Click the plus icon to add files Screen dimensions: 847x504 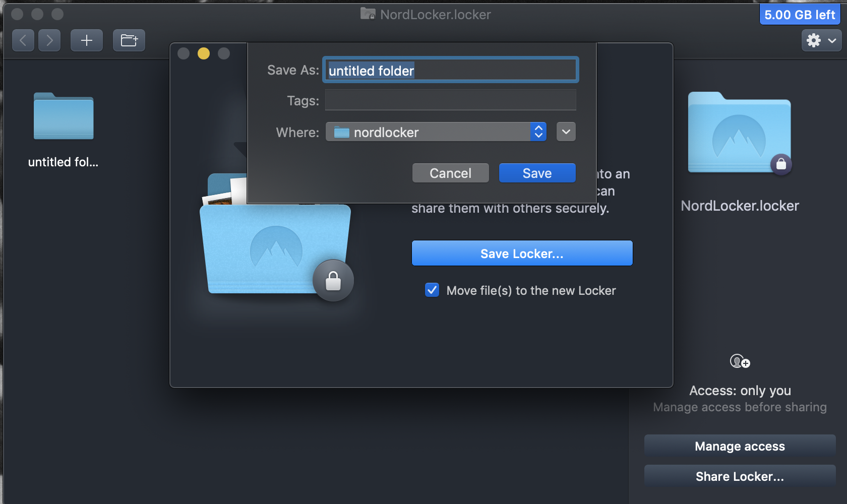click(x=86, y=40)
